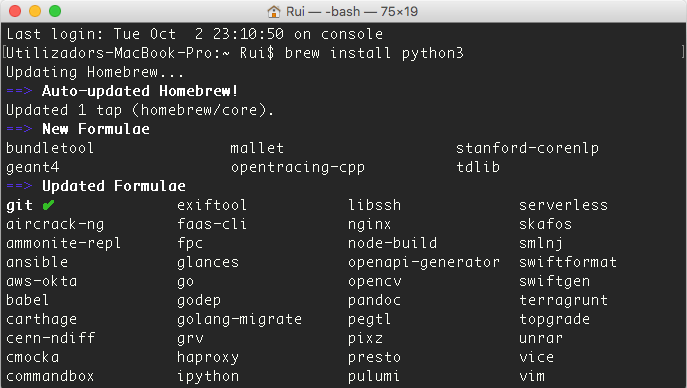The width and height of the screenshot is (687, 388).
Task: Click the 'libssh' formula name
Action: tap(375, 205)
